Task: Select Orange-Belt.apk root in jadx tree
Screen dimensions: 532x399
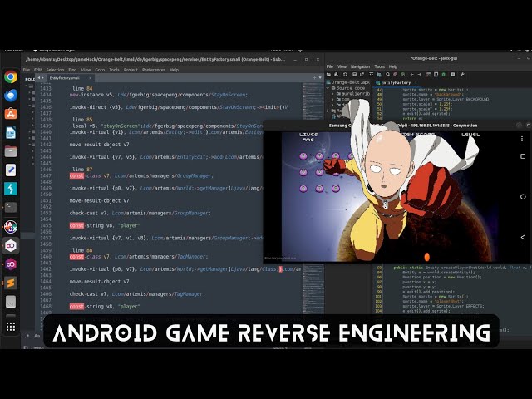Action: [x=347, y=82]
